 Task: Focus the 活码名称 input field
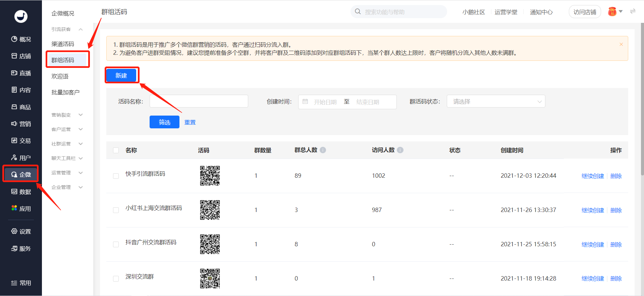199,101
